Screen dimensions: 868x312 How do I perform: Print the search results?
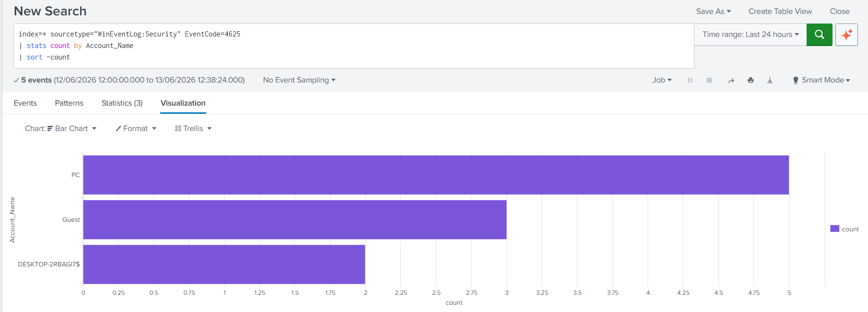[x=751, y=80]
